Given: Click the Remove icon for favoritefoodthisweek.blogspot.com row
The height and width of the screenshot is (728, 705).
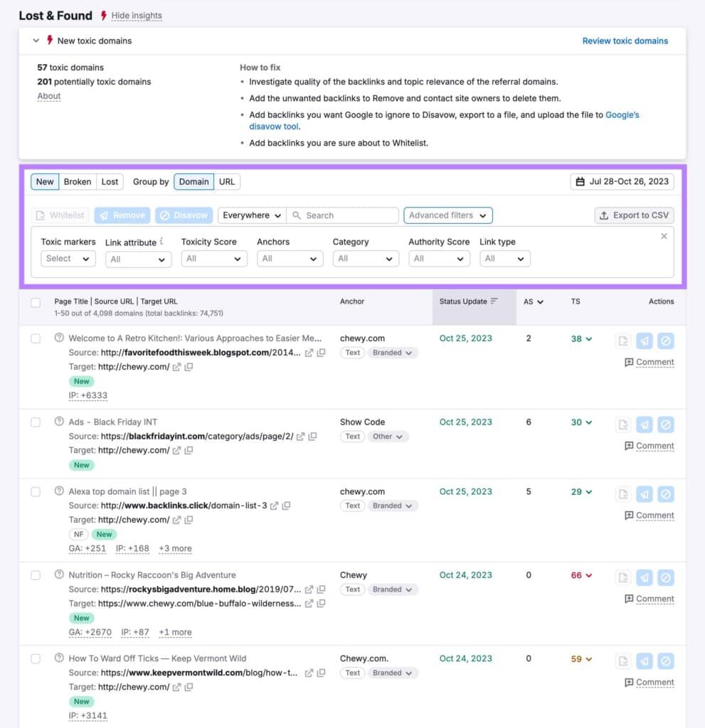Looking at the screenshot, I should [x=644, y=341].
